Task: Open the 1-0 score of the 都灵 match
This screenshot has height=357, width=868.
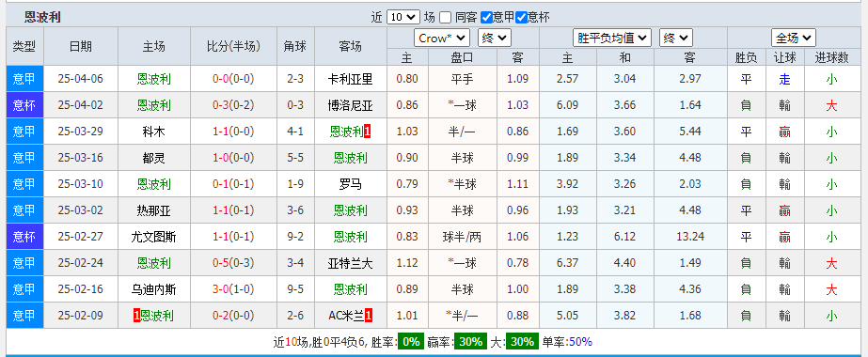Action: [x=221, y=158]
